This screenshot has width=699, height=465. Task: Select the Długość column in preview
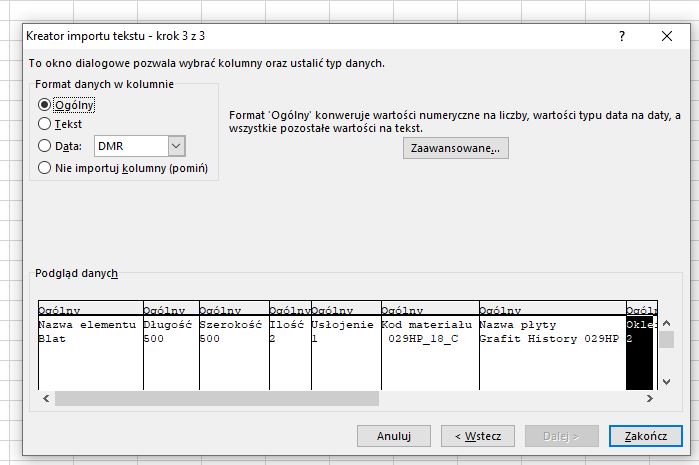tap(170, 340)
